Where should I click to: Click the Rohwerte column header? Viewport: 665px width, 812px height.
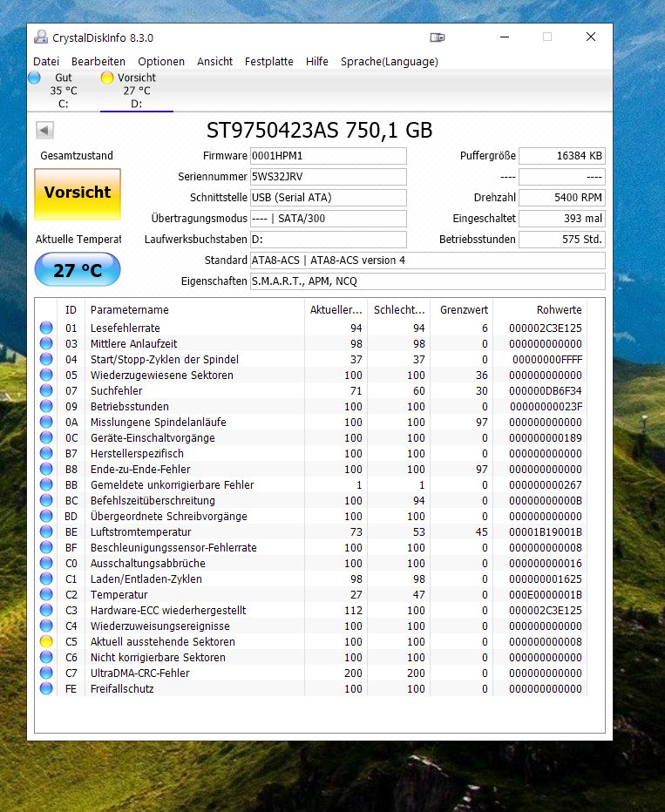point(540,309)
